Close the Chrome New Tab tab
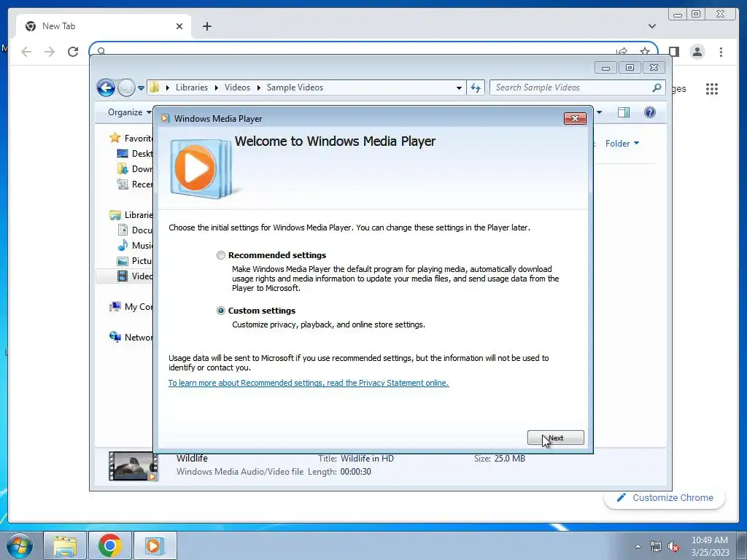 coord(179,26)
